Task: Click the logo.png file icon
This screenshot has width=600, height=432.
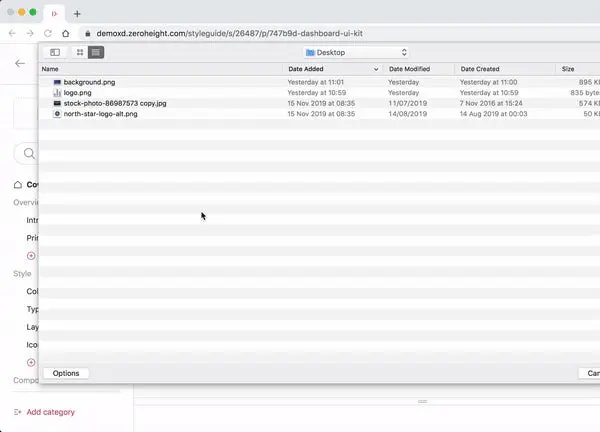Action: pos(57,93)
